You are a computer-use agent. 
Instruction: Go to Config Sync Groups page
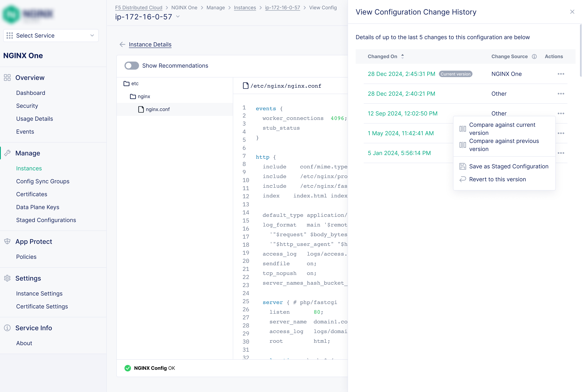[x=42, y=181]
